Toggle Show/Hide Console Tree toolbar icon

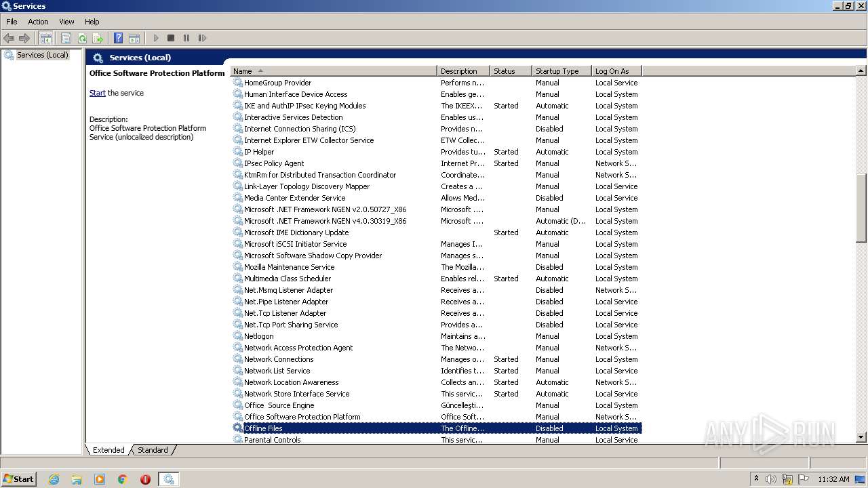[x=46, y=39]
